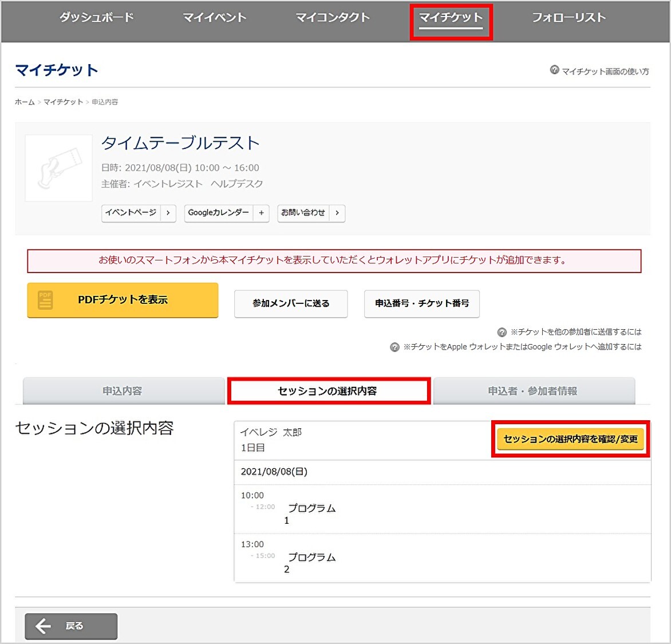Open the マイチケット画面の使い方 help icon
This screenshot has width=671, height=644.
click(x=554, y=70)
